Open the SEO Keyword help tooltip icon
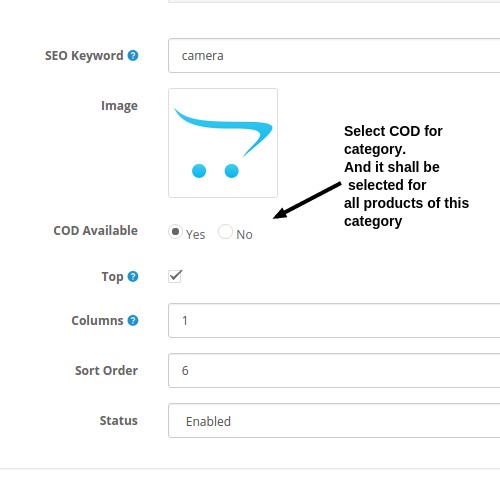The width and height of the screenshot is (500, 500). pyautogui.click(x=133, y=55)
